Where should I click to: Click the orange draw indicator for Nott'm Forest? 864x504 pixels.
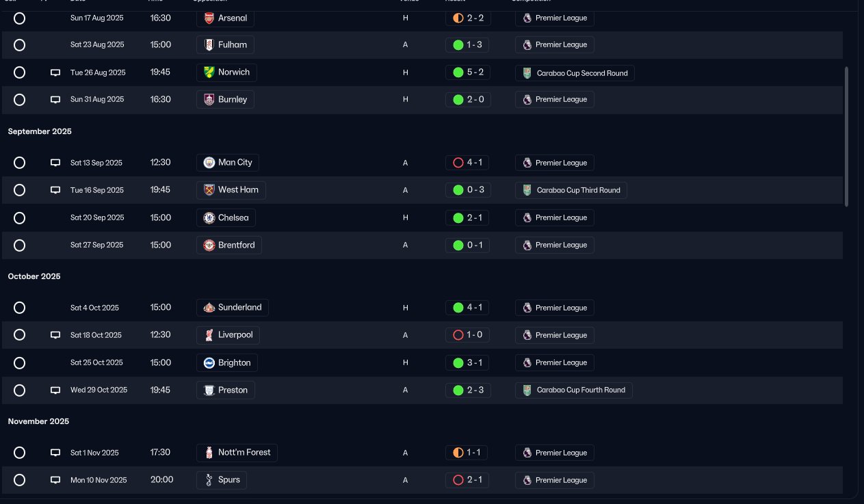[x=458, y=453]
